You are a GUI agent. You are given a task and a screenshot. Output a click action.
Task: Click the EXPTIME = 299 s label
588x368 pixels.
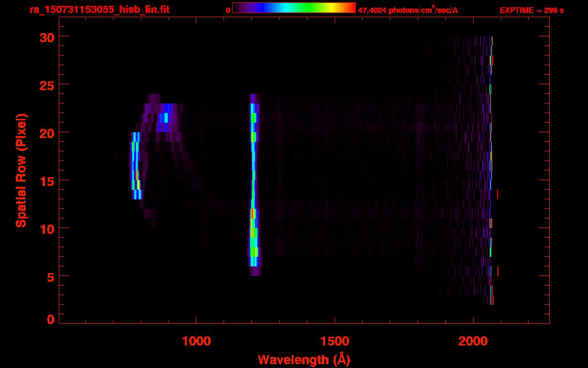click(531, 10)
